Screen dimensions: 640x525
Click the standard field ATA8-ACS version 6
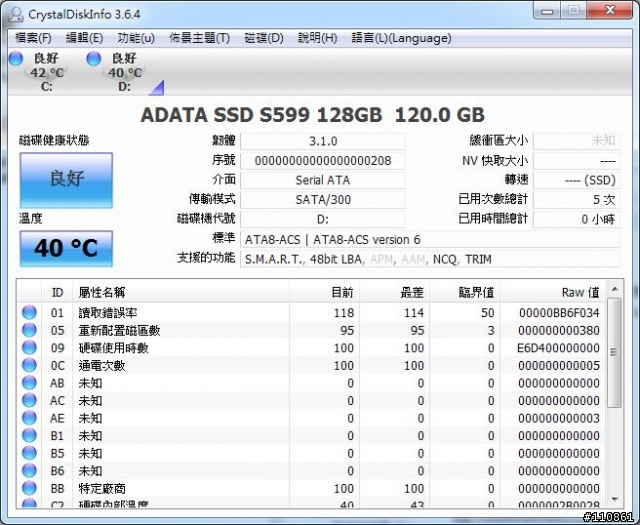point(430,240)
